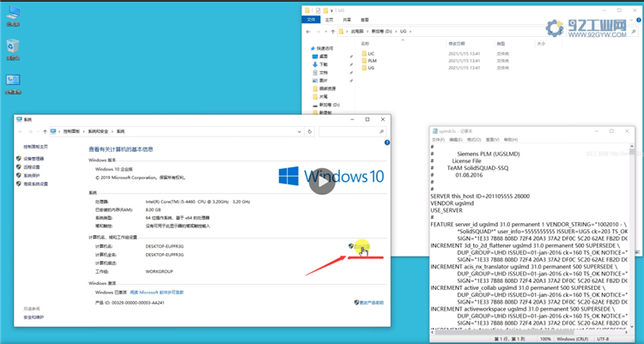The image size is (644, 344).
Task: Open System protection in System sidebar
Action: click(x=32, y=175)
